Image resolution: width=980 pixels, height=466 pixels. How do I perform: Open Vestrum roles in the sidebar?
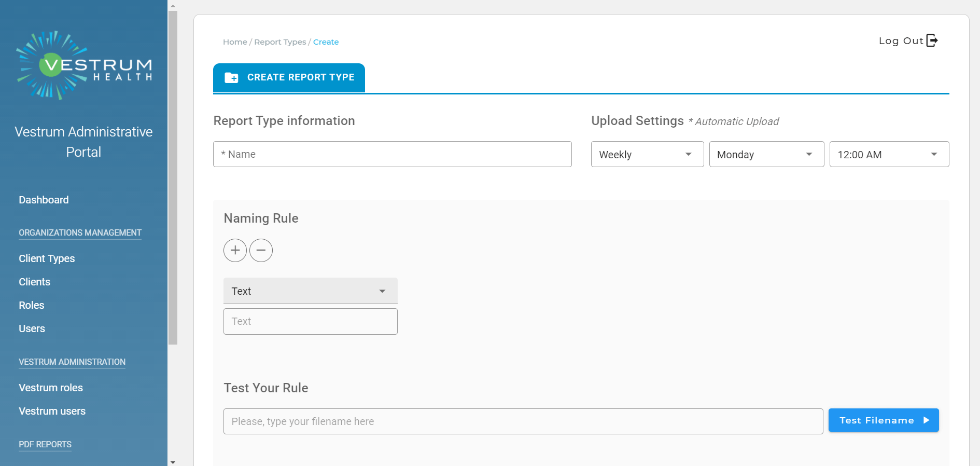(x=51, y=388)
